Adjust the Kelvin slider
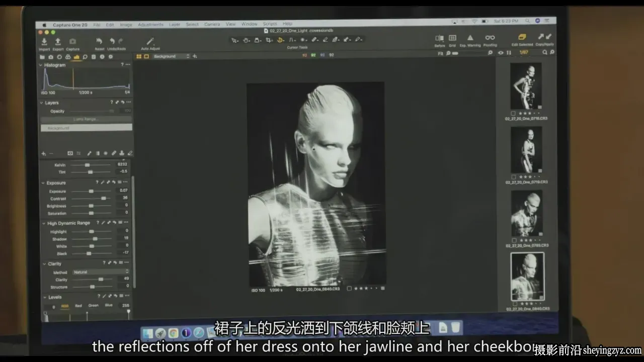The height and width of the screenshot is (362, 644). [91, 165]
